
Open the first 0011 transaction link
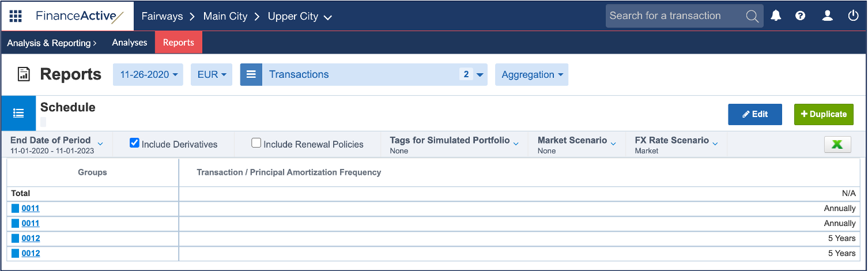click(x=31, y=208)
